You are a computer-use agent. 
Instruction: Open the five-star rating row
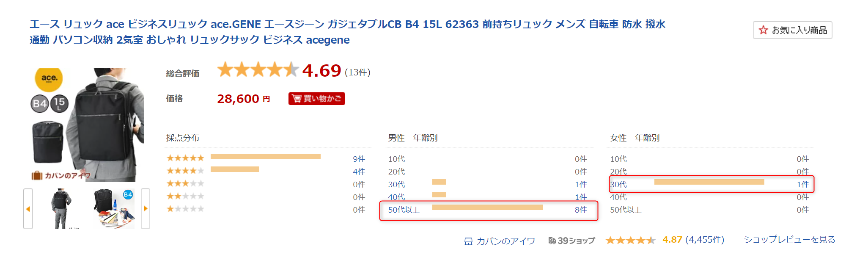[x=266, y=158]
